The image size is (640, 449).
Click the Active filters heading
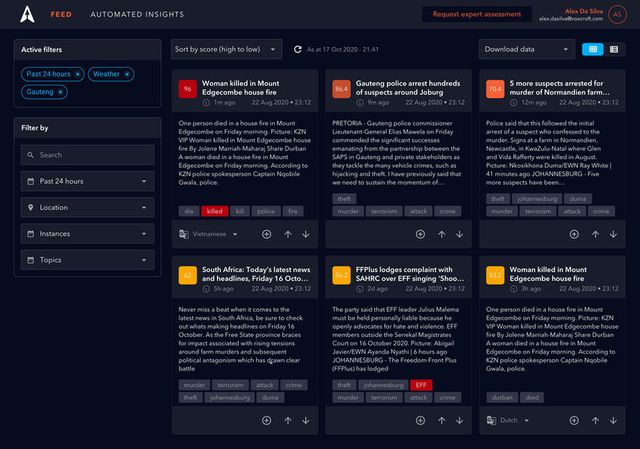pyautogui.click(x=42, y=50)
